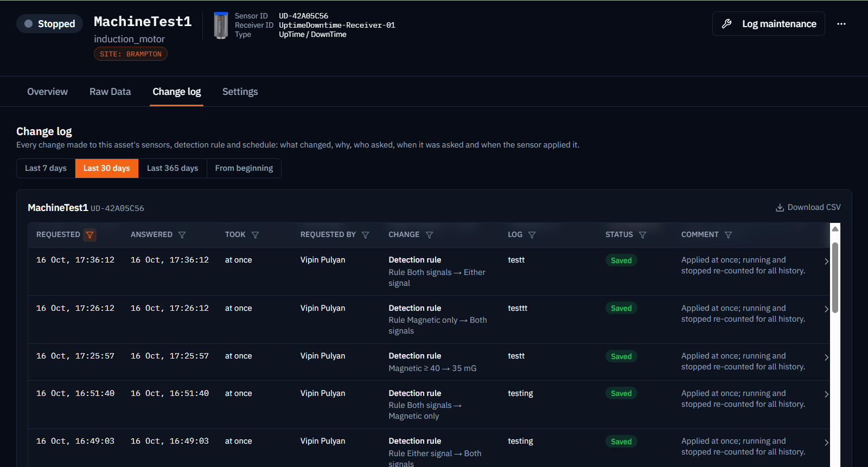This screenshot has width=868, height=467.
Task: Click the UptimeDowntime-Receiver-01 receiver ID
Action: coord(337,25)
